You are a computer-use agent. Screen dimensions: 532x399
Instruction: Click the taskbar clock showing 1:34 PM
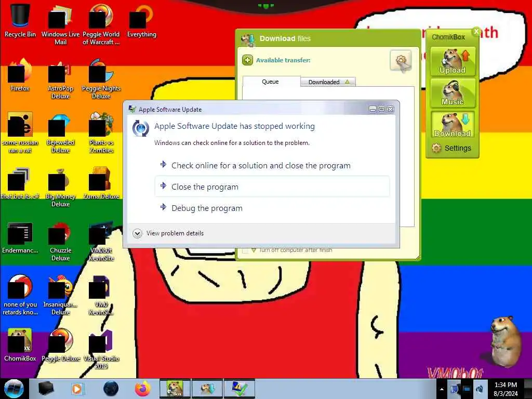[x=506, y=389]
